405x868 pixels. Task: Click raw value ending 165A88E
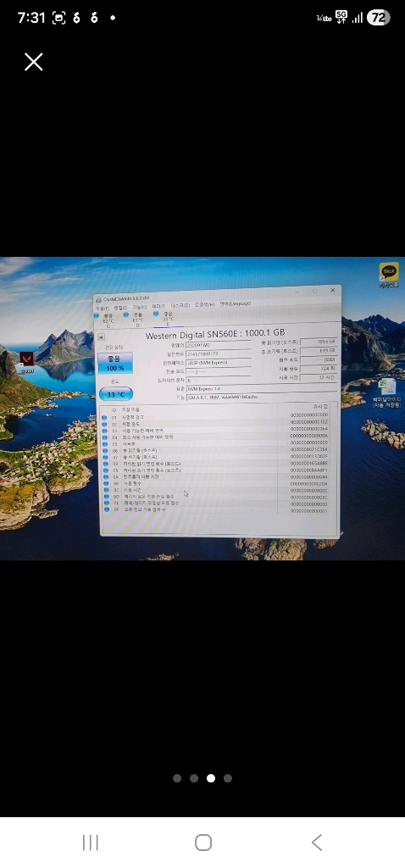308,464
